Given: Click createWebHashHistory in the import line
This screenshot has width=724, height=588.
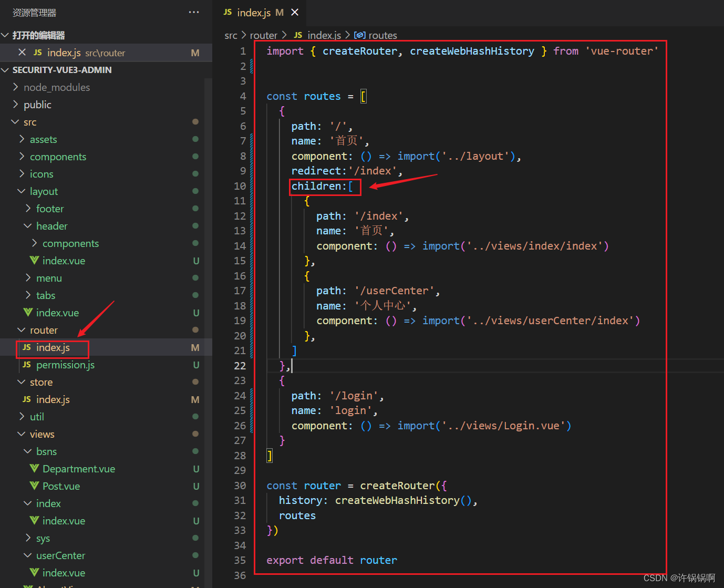Looking at the screenshot, I should pos(472,51).
